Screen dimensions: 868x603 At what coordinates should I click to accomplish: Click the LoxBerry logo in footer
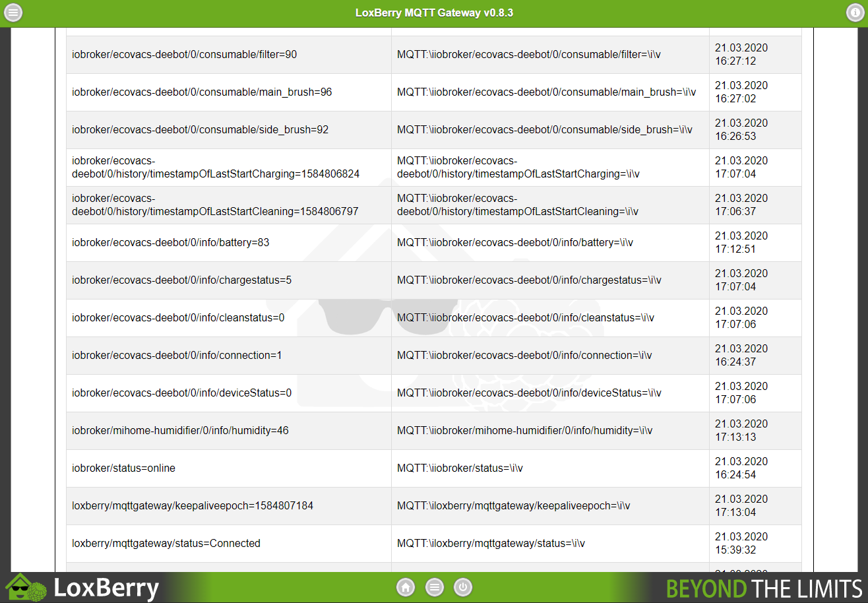pyautogui.click(x=82, y=587)
